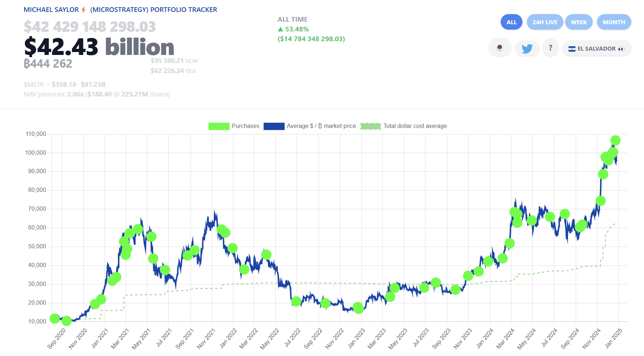Click the El Salvador flag icon

tap(572, 49)
